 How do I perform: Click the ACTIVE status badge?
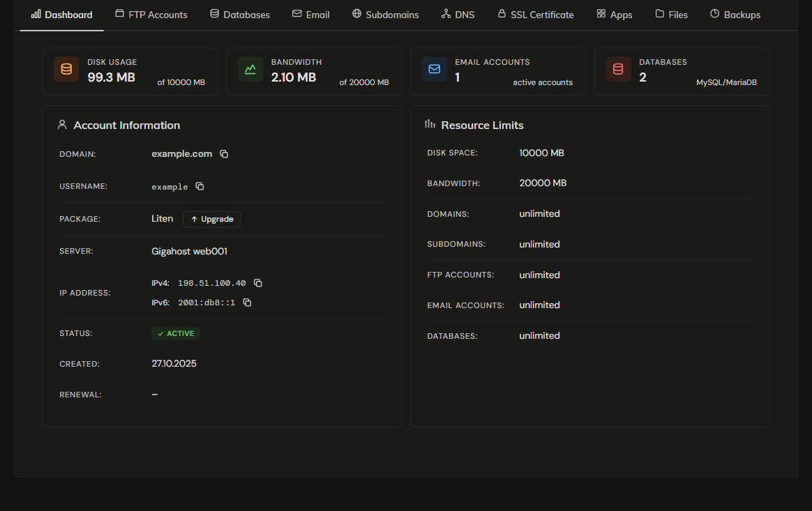[176, 333]
